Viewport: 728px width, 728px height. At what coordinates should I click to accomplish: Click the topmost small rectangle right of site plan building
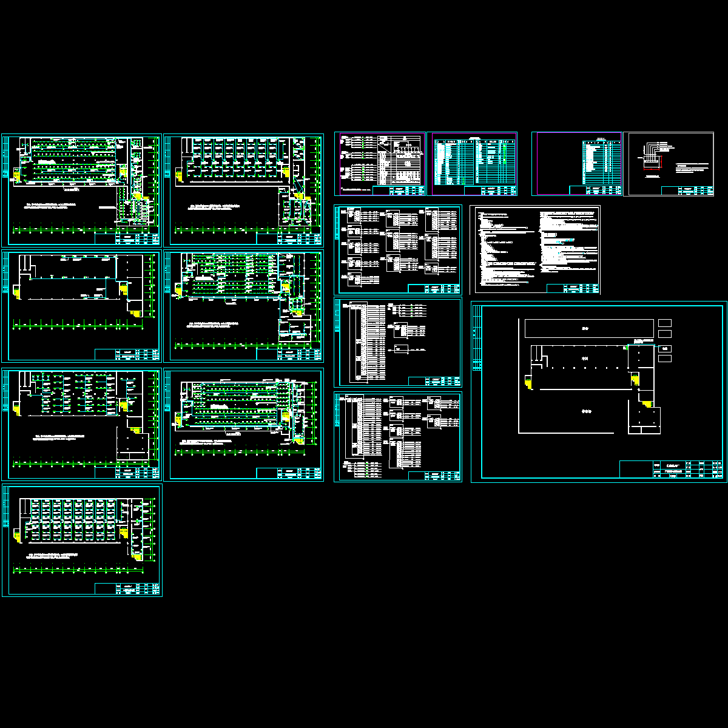tap(665, 323)
